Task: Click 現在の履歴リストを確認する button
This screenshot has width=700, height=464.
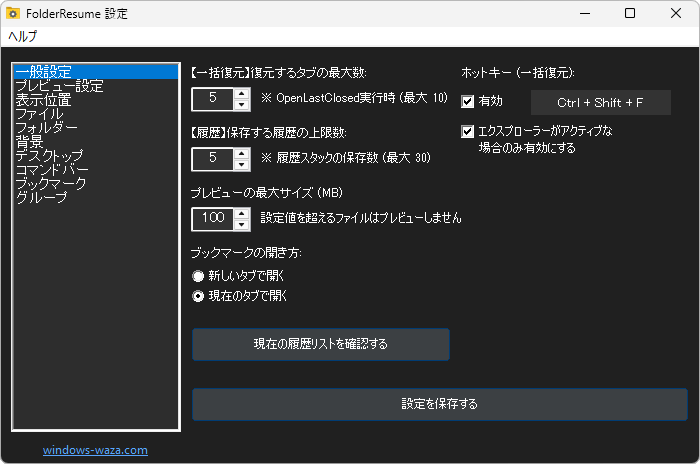Action: click(x=321, y=344)
